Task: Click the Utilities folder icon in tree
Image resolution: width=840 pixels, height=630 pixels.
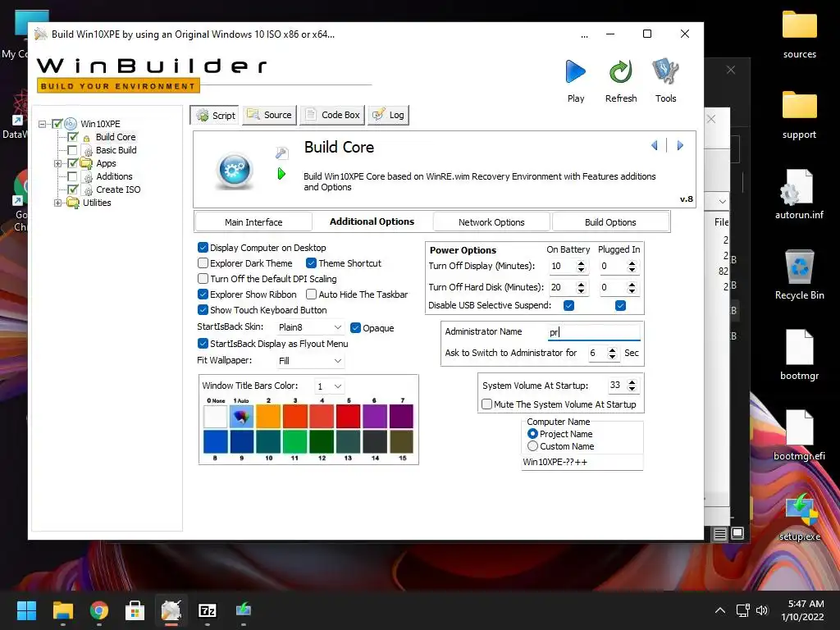Action: [x=73, y=203]
